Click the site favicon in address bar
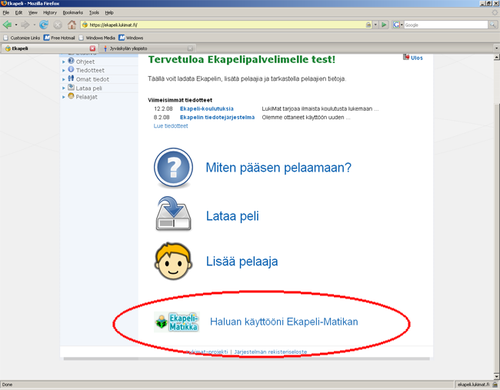 coord(85,25)
